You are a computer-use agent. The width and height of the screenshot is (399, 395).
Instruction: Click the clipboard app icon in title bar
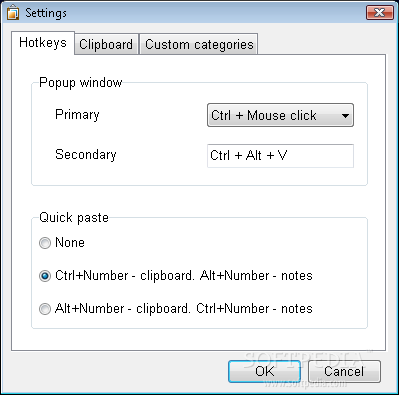pos(13,13)
